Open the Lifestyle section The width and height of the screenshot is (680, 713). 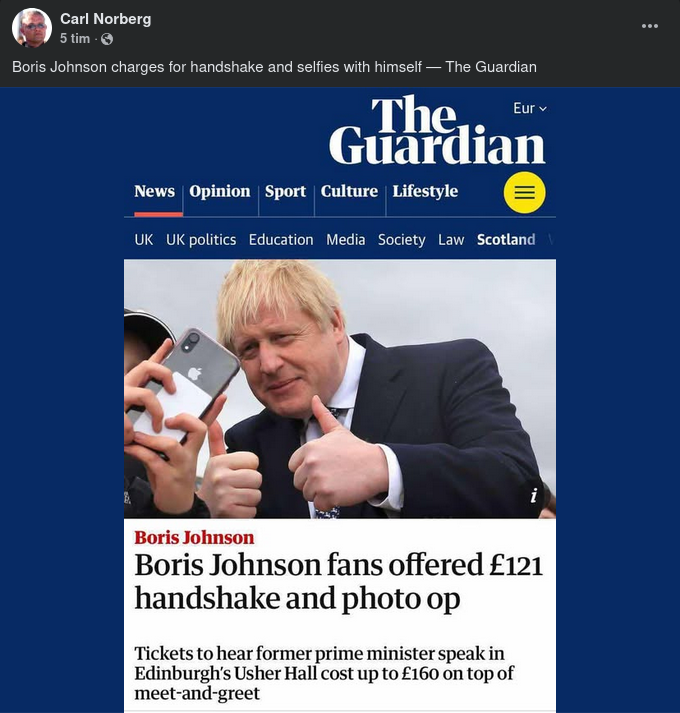click(x=425, y=191)
